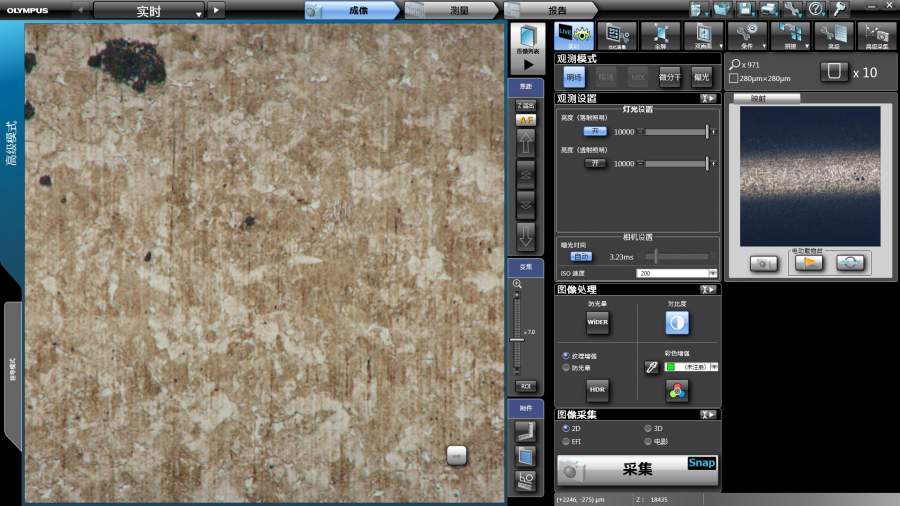Screen dimensions: 900x506
Task: Collapse the 图像处理 panel expander
Action: click(708, 290)
